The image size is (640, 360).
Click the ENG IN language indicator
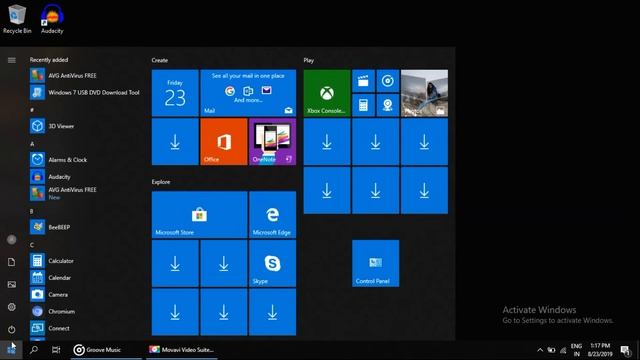coord(576,350)
